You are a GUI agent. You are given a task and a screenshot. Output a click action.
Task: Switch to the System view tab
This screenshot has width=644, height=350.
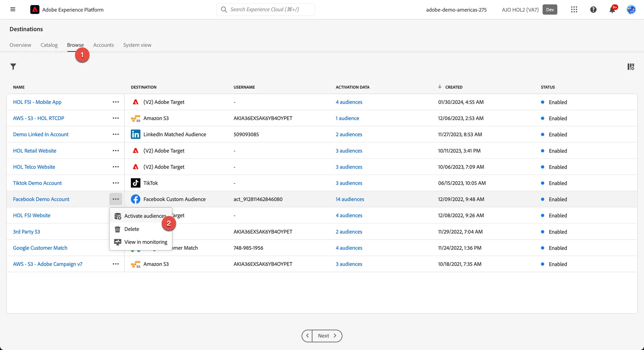click(x=137, y=45)
